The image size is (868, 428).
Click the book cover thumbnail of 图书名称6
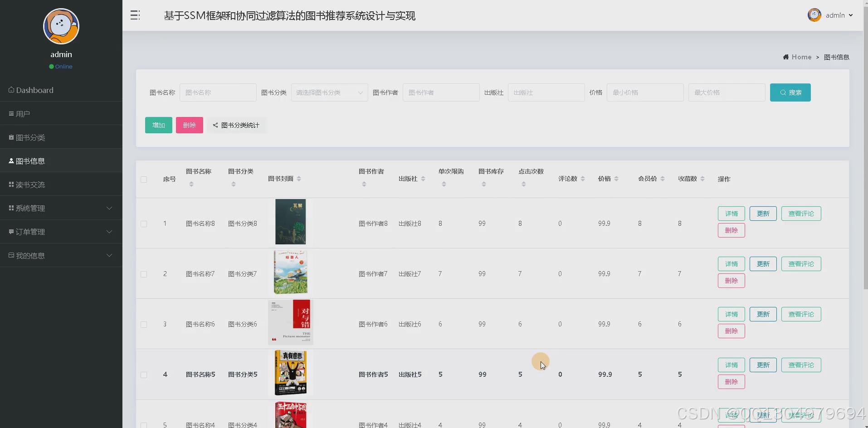[291, 322]
